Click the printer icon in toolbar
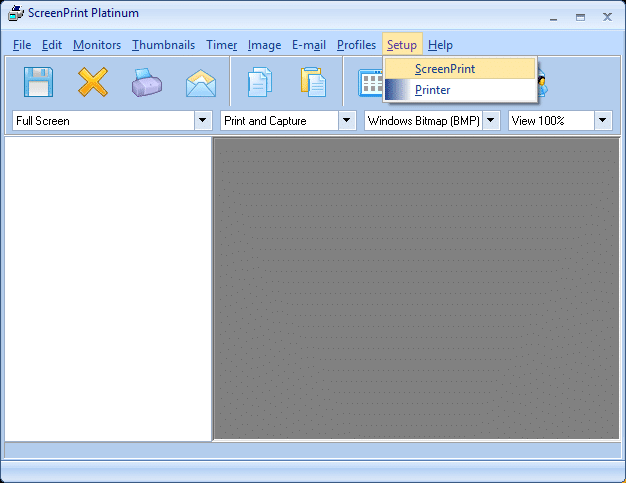The width and height of the screenshot is (626, 483). 146,82
